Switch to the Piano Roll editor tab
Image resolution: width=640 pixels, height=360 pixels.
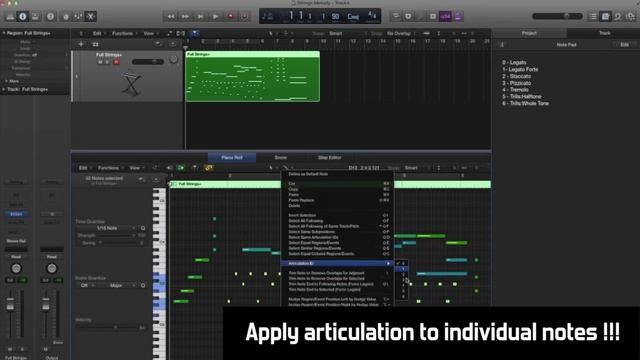pyautogui.click(x=232, y=158)
